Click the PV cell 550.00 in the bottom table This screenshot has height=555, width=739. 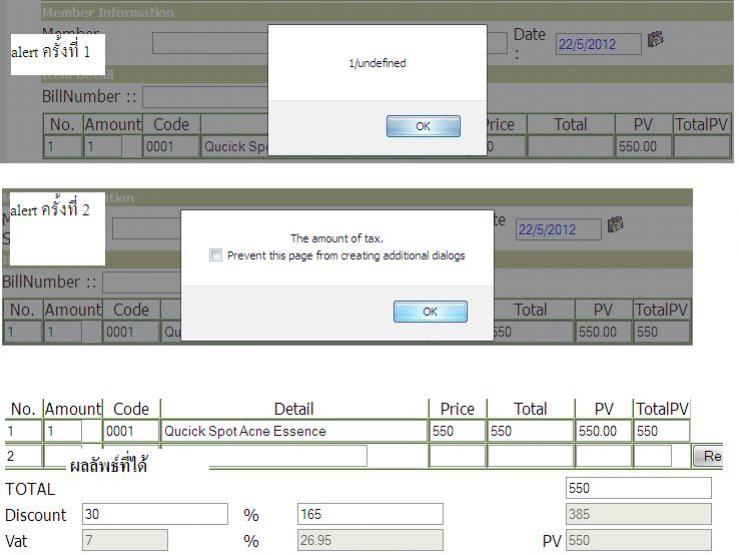pos(603,431)
